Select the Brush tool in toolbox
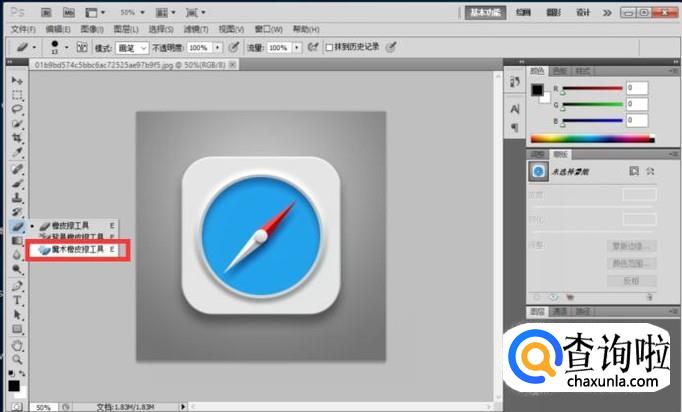Viewport: 682px width, 412px height. click(x=17, y=183)
